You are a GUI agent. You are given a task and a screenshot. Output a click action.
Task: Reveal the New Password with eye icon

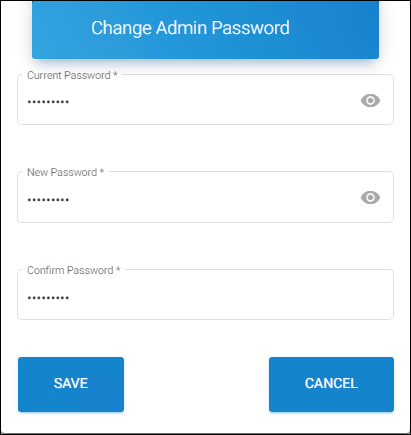[x=370, y=198]
